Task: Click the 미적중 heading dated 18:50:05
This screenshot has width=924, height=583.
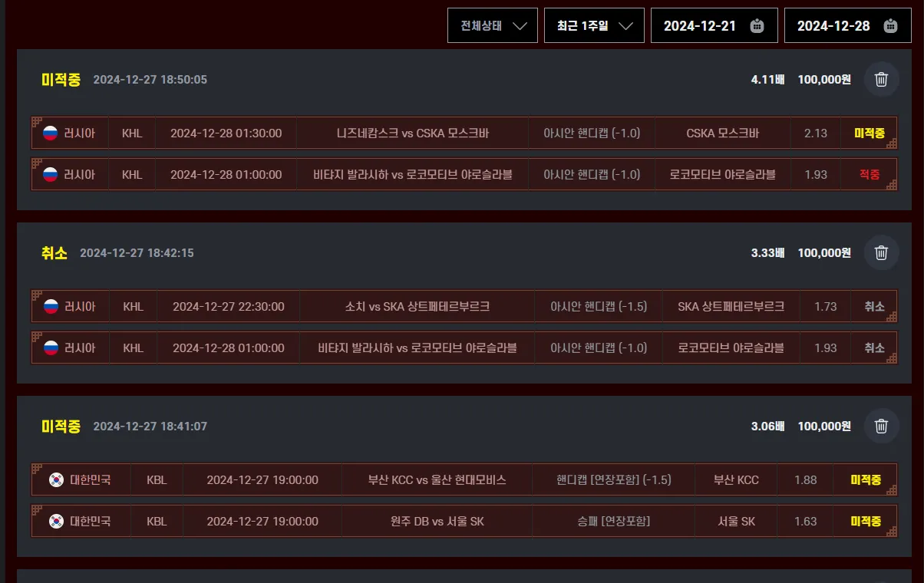Action: pyautogui.click(x=61, y=79)
